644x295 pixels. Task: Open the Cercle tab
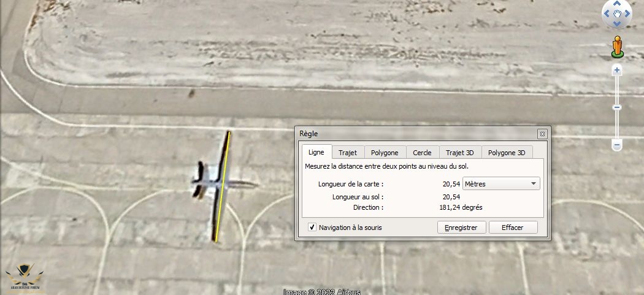point(422,153)
